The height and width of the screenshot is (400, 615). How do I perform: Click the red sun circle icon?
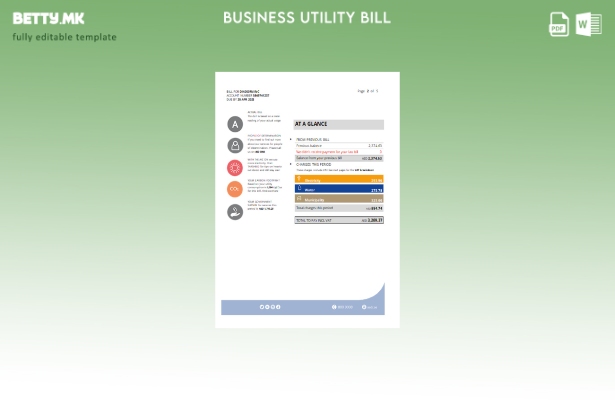235,168
